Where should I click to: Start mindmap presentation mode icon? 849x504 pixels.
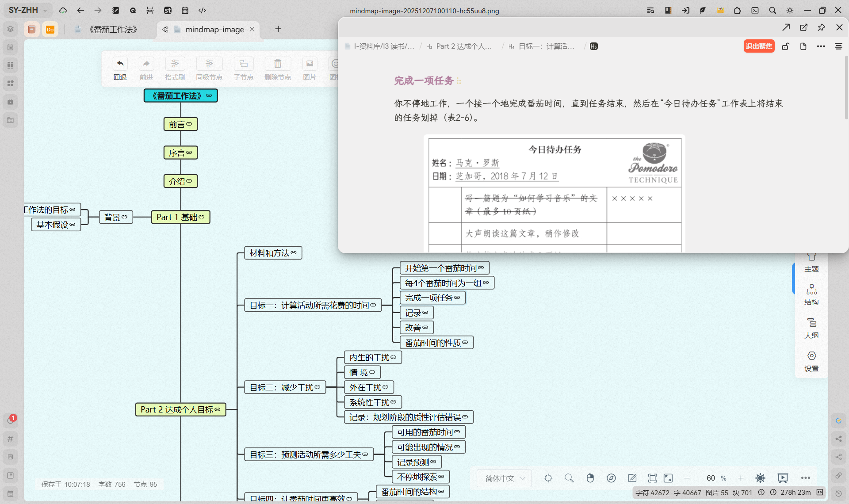(783, 478)
